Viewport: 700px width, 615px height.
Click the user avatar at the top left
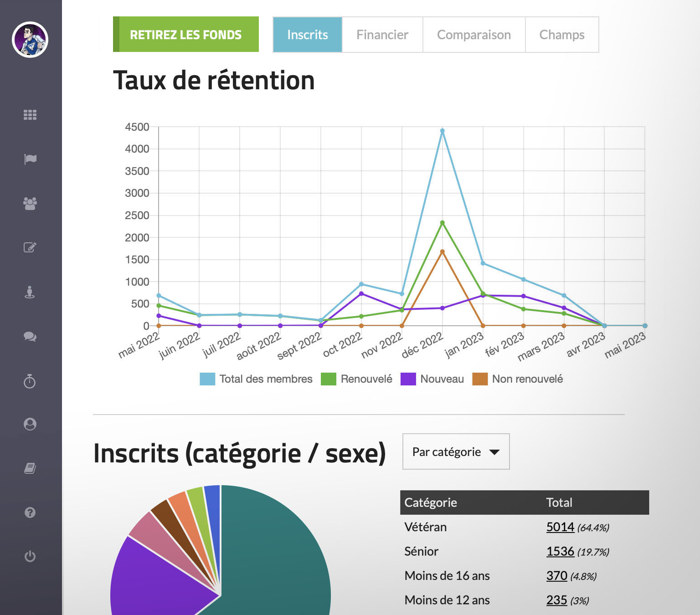[30, 40]
